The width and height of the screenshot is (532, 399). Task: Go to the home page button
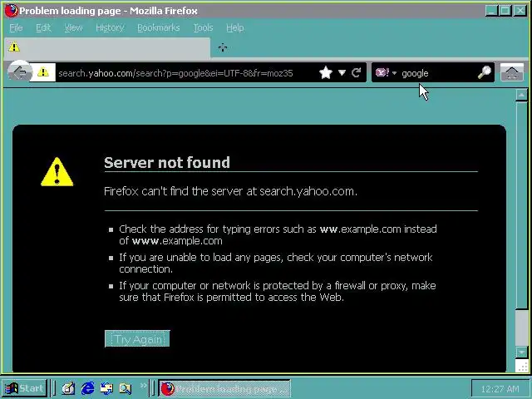[x=512, y=72]
